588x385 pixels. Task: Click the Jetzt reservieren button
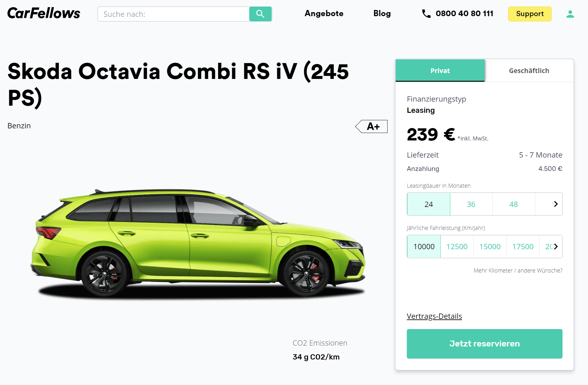tap(485, 344)
